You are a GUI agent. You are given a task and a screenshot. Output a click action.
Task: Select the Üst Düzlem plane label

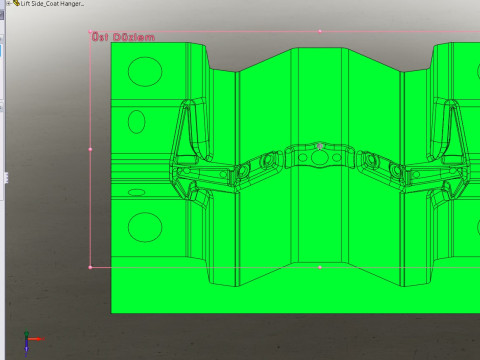click(123, 37)
